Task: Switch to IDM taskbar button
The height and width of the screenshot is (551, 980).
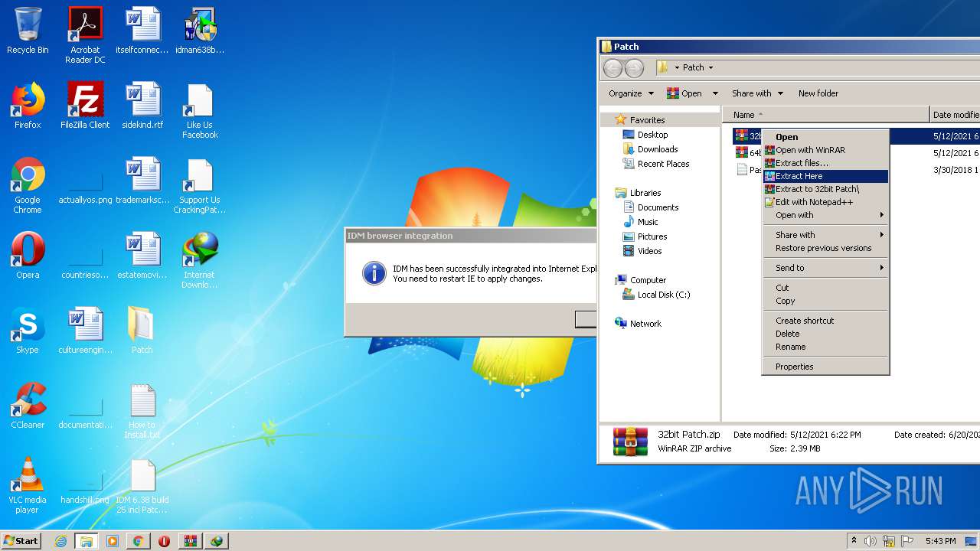Action: click(217, 541)
